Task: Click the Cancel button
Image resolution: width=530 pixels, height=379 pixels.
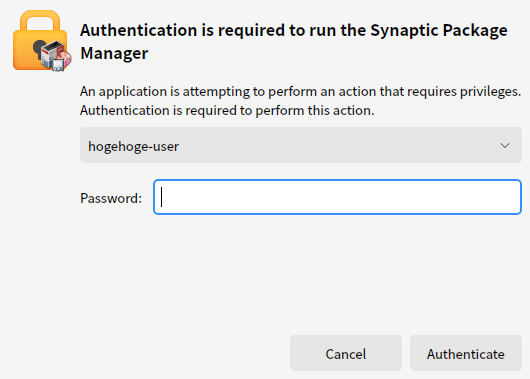Action: point(346,353)
